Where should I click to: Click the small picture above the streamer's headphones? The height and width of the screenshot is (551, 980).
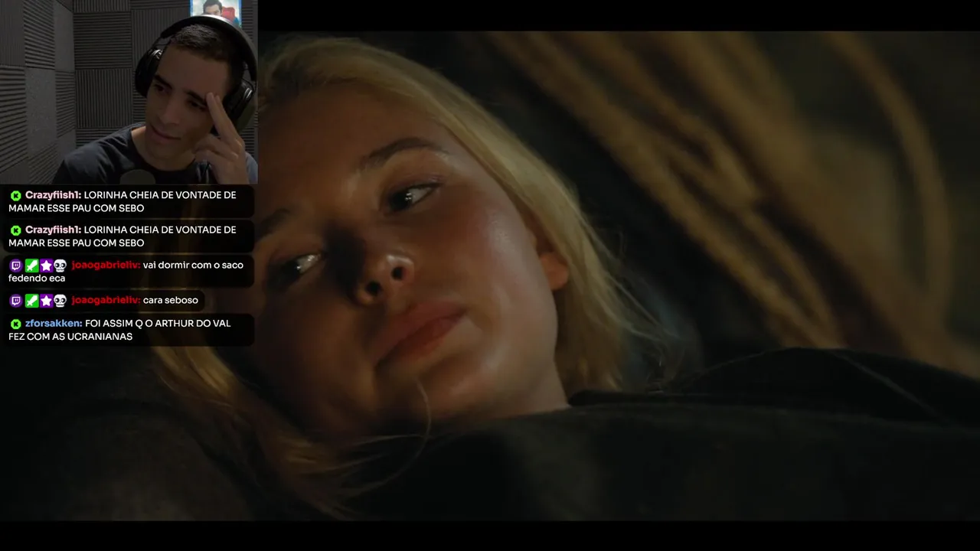[x=215, y=13]
